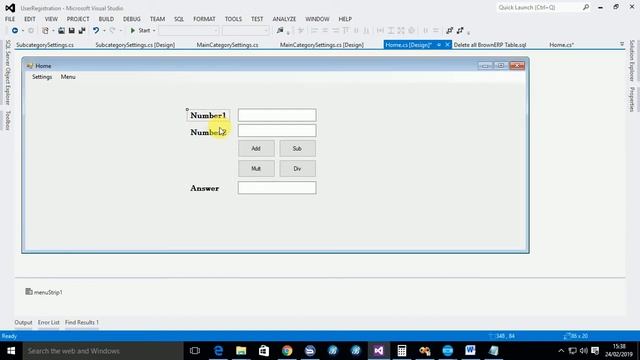Switch to Delete all BrownERP Table.sql tab

pyautogui.click(x=490, y=45)
